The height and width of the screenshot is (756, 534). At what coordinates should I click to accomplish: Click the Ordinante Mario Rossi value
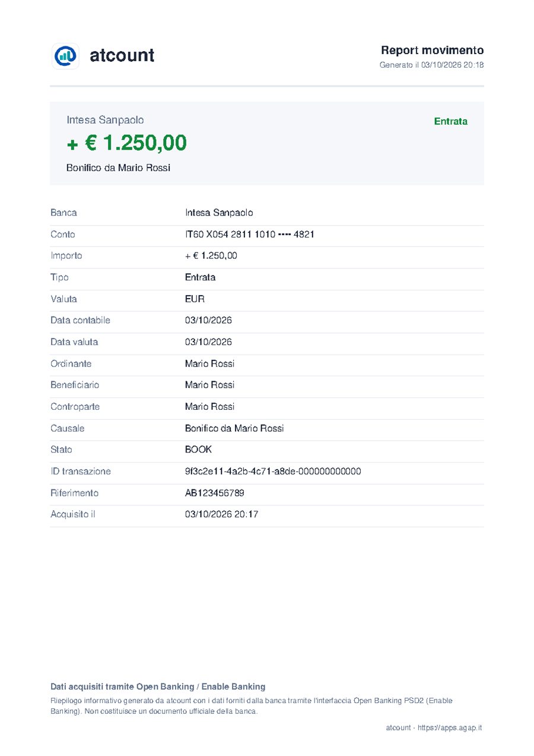coord(209,363)
